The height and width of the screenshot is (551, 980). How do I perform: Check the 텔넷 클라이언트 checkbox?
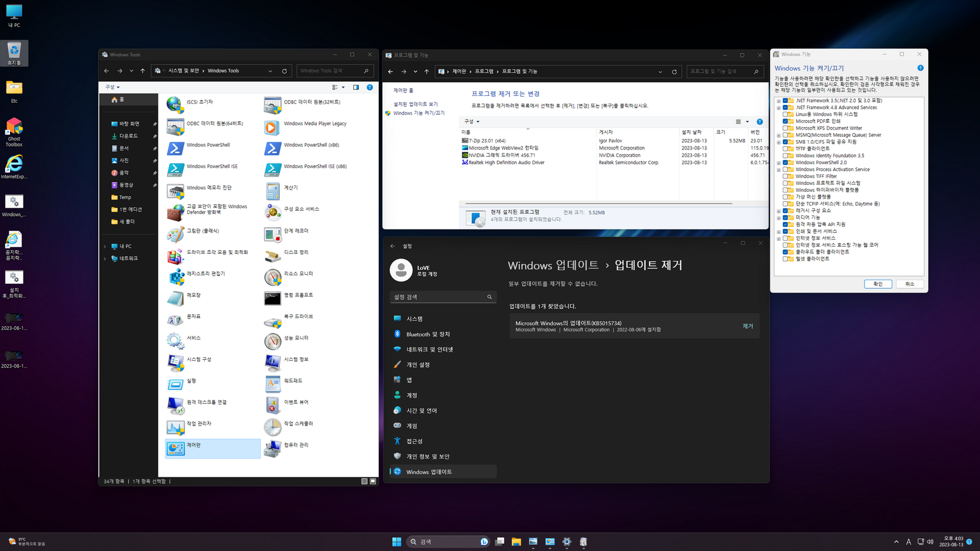(785, 258)
